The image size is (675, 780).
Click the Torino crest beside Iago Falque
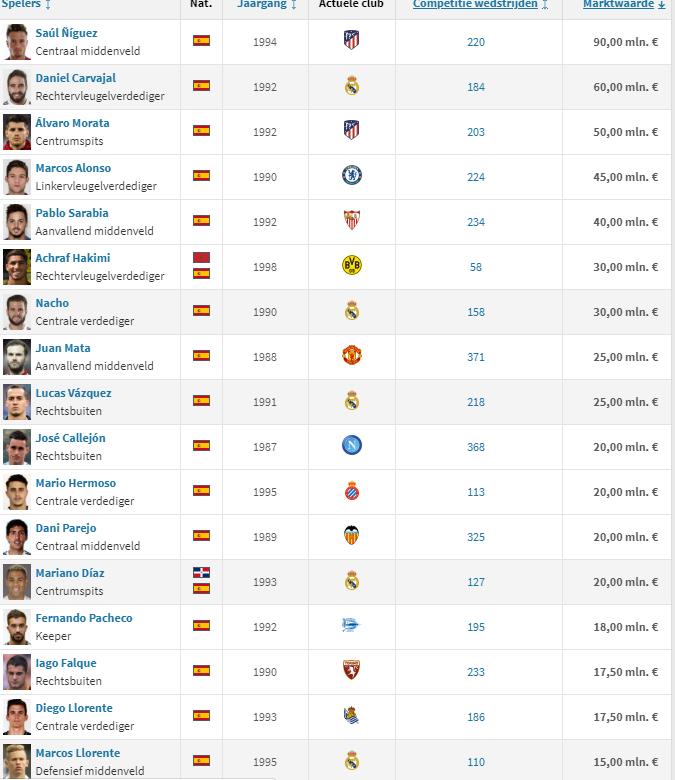point(351,671)
